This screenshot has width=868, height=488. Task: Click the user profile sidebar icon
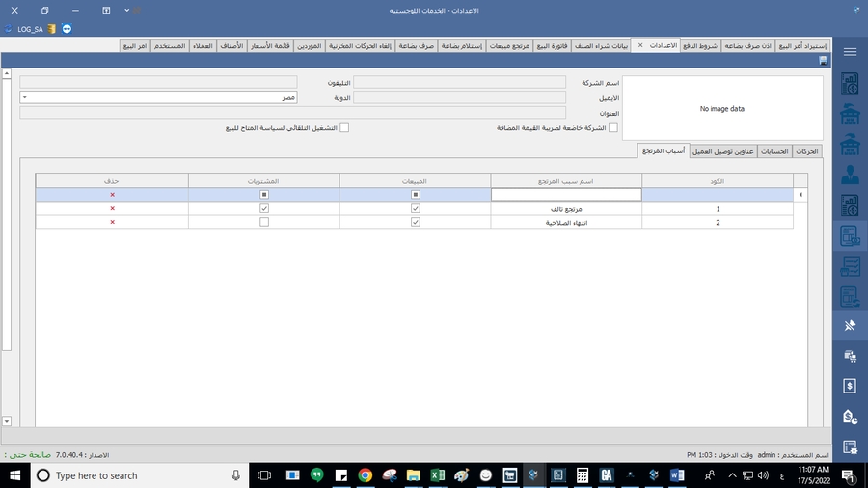850,175
